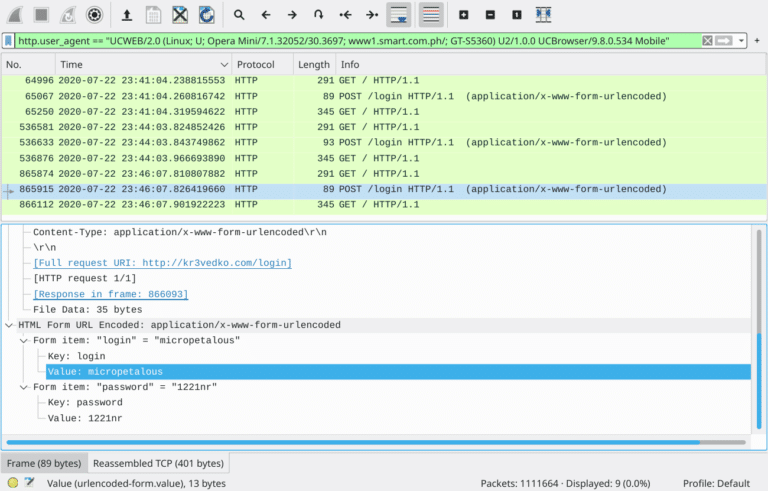Click the display filter text field

(358, 41)
